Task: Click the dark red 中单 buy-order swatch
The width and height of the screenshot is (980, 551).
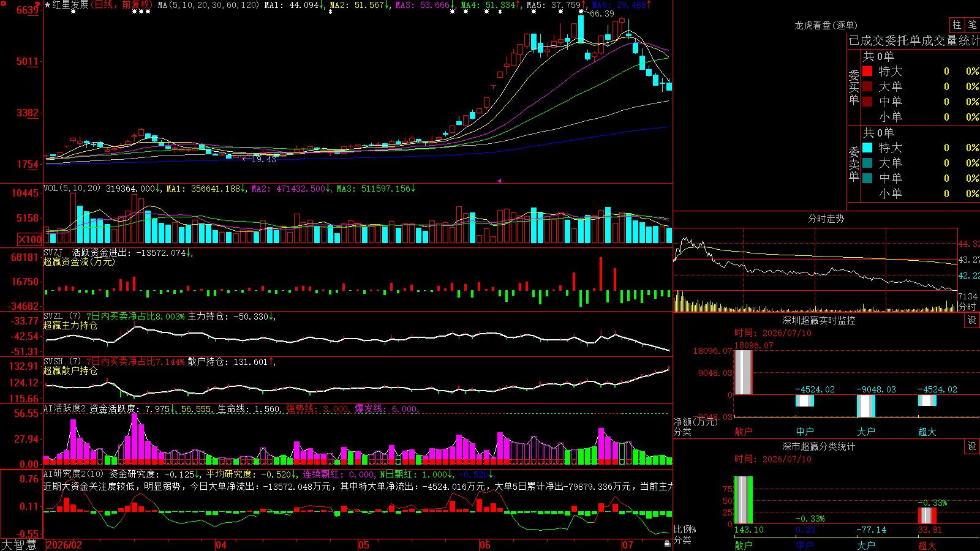Action: [867, 102]
